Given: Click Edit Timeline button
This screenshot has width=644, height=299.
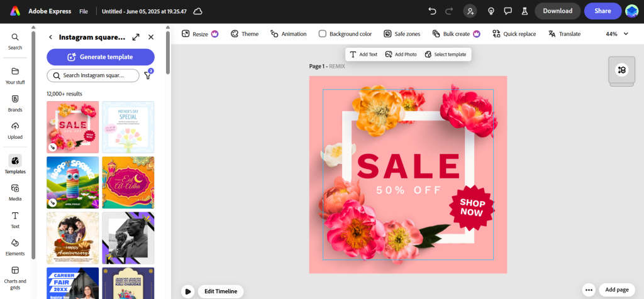Looking at the screenshot, I should (x=221, y=291).
